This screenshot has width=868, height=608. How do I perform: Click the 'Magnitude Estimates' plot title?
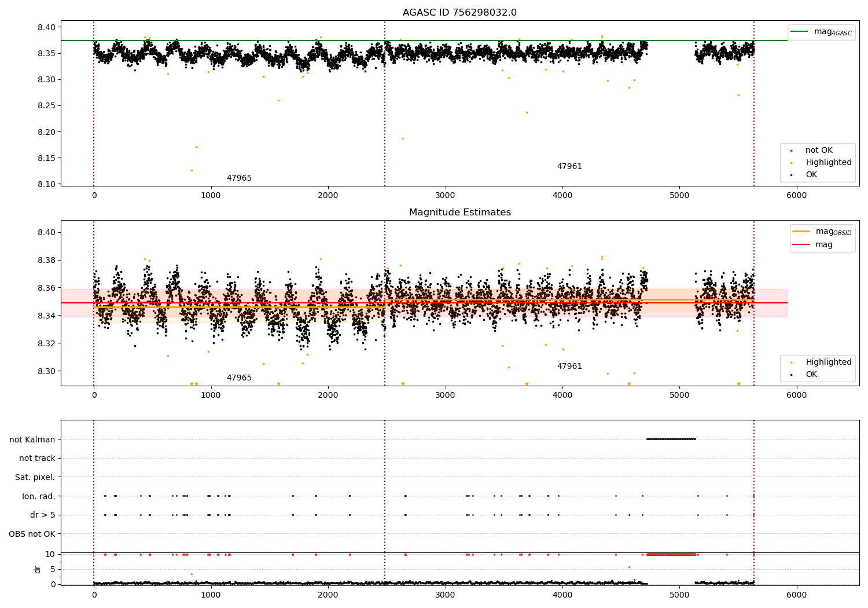tap(459, 213)
